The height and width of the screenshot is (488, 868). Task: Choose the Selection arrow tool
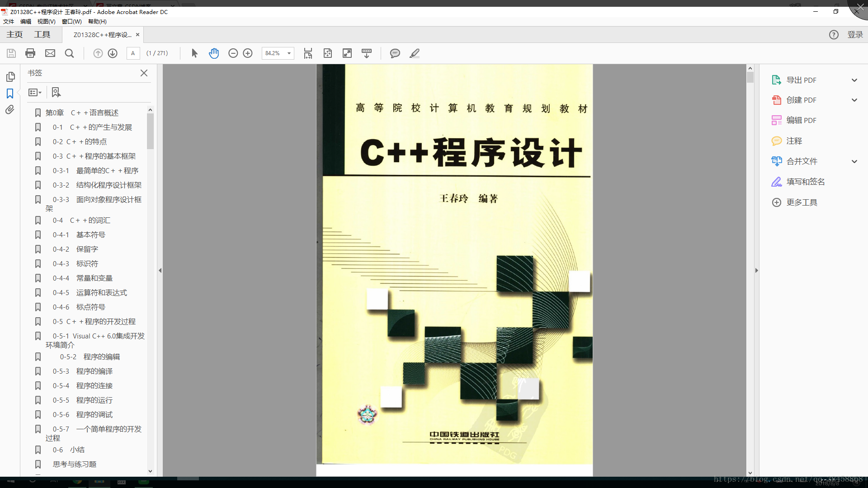pos(194,53)
